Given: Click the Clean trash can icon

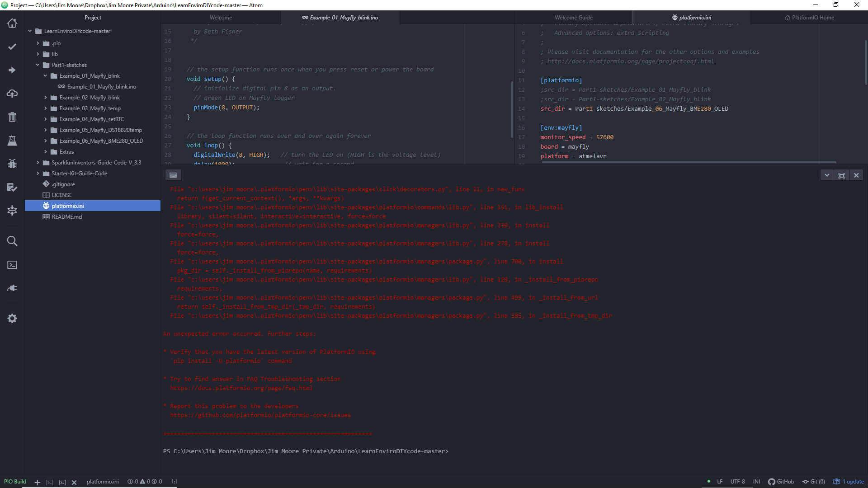Looking at the screenshot, I should click(x=12, y=117).
